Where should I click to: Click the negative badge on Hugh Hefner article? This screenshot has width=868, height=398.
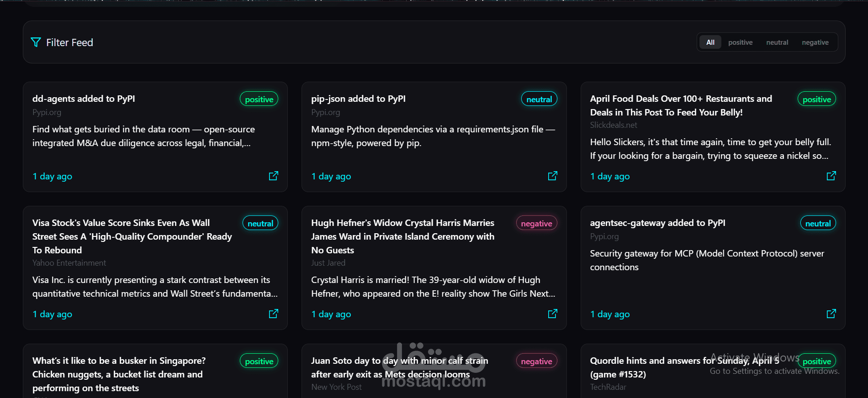click(x=536, y=223)
